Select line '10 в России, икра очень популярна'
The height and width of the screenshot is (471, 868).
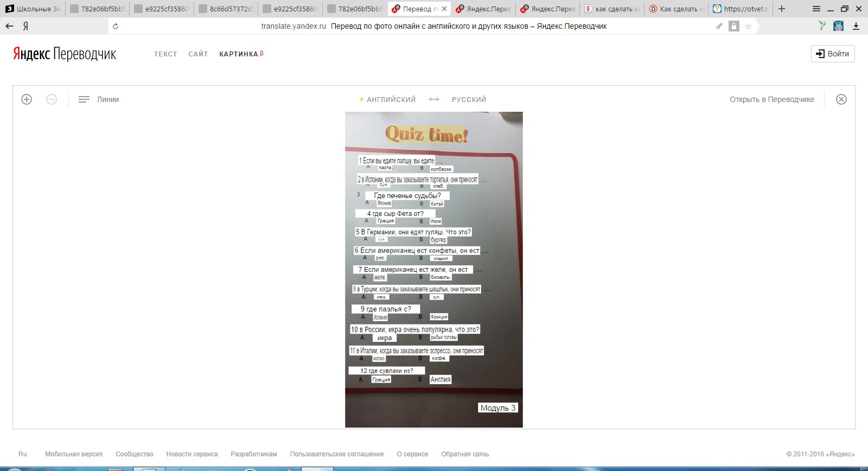(x=415, y=329)
